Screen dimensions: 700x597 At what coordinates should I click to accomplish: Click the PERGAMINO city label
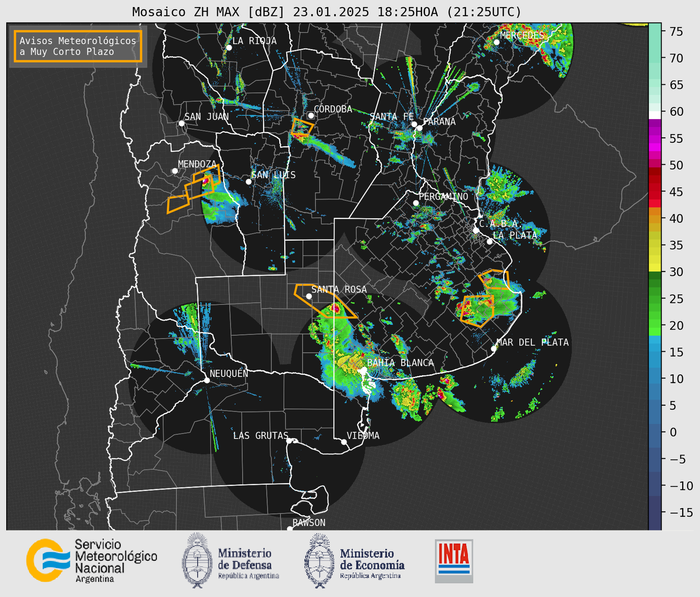click(x=444, y=196)
